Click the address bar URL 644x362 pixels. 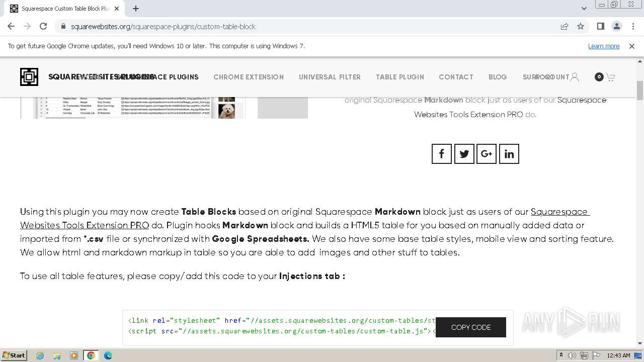(163, 26)
